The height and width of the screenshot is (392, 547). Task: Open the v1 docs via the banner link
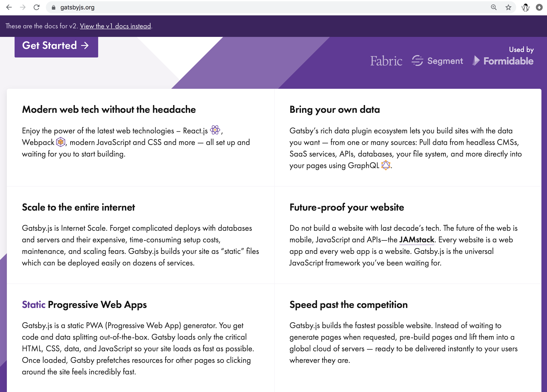tap(115, 26)
